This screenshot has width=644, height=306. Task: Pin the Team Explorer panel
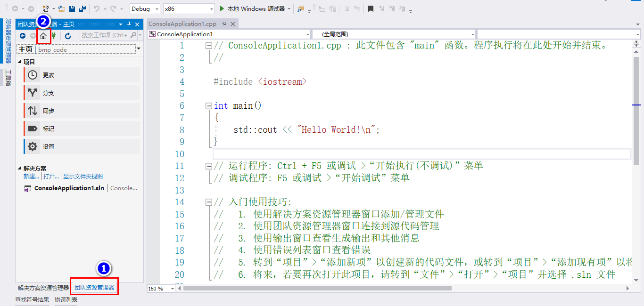point(128,24)
